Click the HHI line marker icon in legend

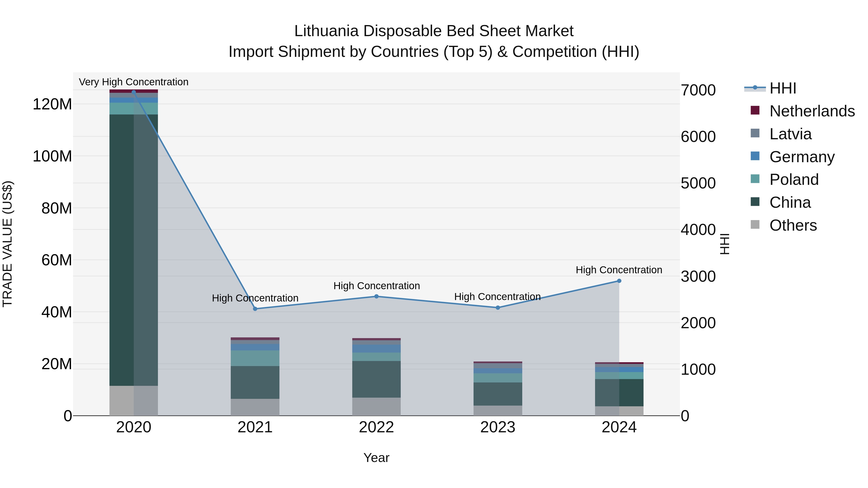point(755,87)
